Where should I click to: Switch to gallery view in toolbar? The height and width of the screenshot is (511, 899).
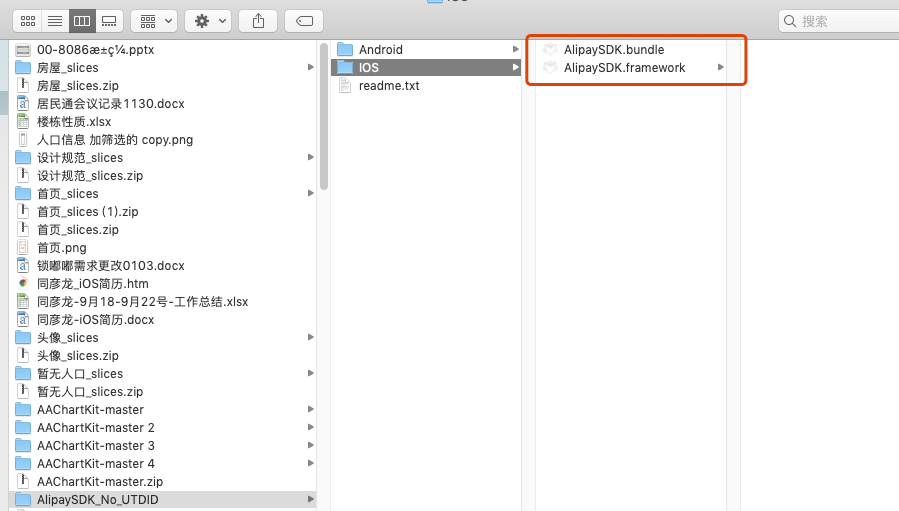click(x=109, y=21)
